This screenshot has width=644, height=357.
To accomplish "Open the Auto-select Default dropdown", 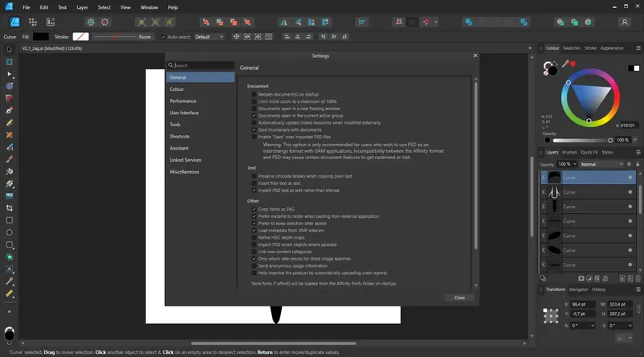I will pyautogui.click(x=209, y=37).
